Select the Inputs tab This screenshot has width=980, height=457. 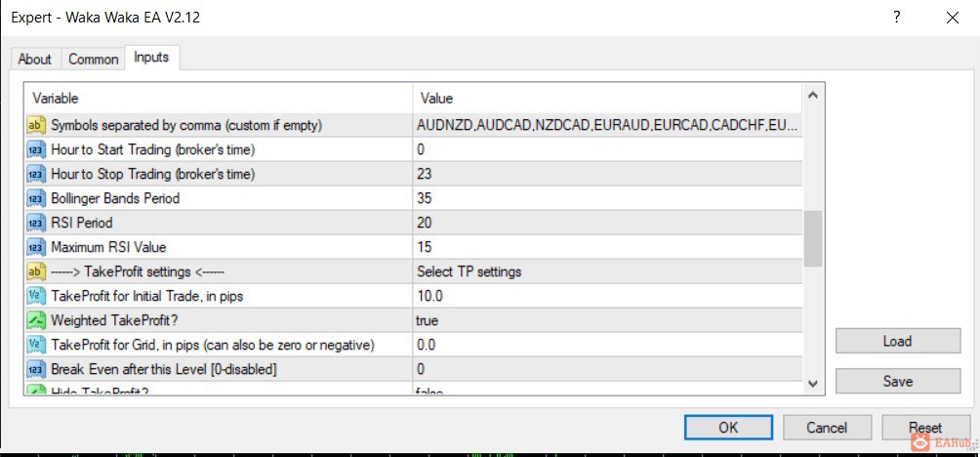tap(152, 58)
